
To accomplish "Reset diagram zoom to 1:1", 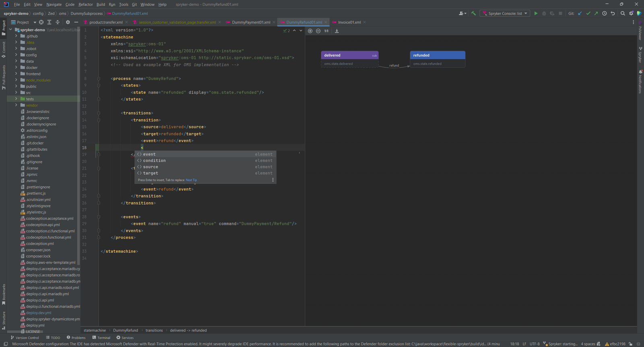I will click(x=326, y=31).
